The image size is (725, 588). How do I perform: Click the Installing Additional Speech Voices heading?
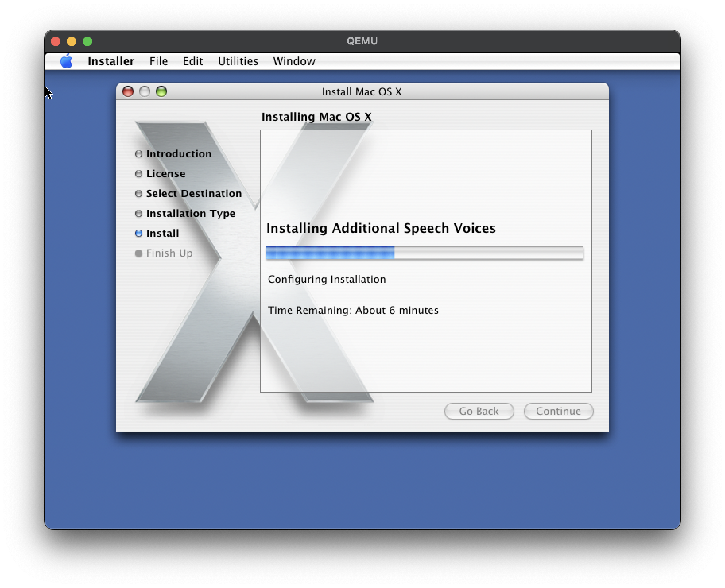(381, 228)
